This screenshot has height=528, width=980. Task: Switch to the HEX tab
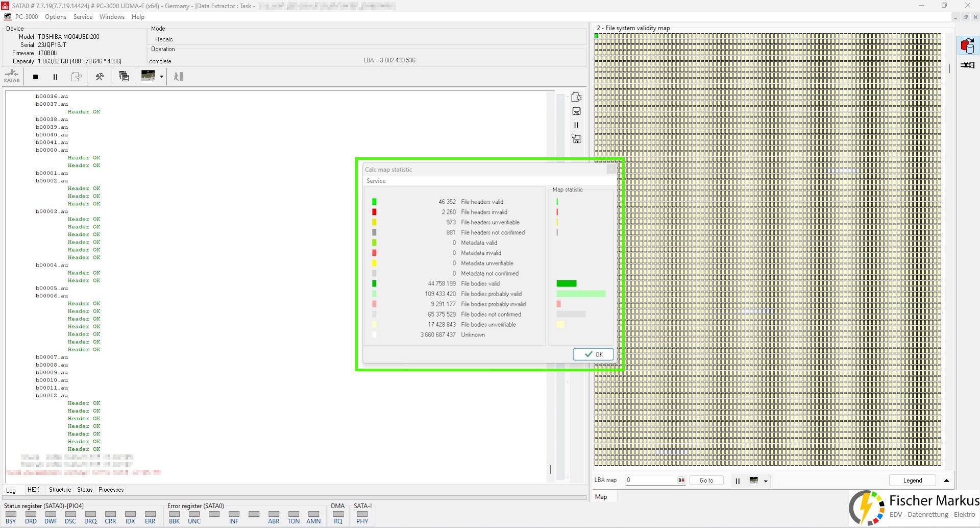click(x=33, y=490)
